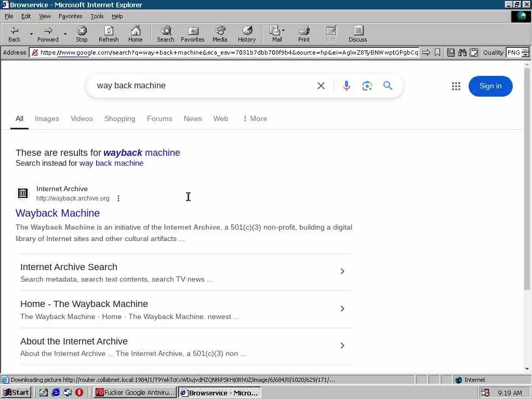
Task: Open the Favorites menu
Action: click(70, 16)
